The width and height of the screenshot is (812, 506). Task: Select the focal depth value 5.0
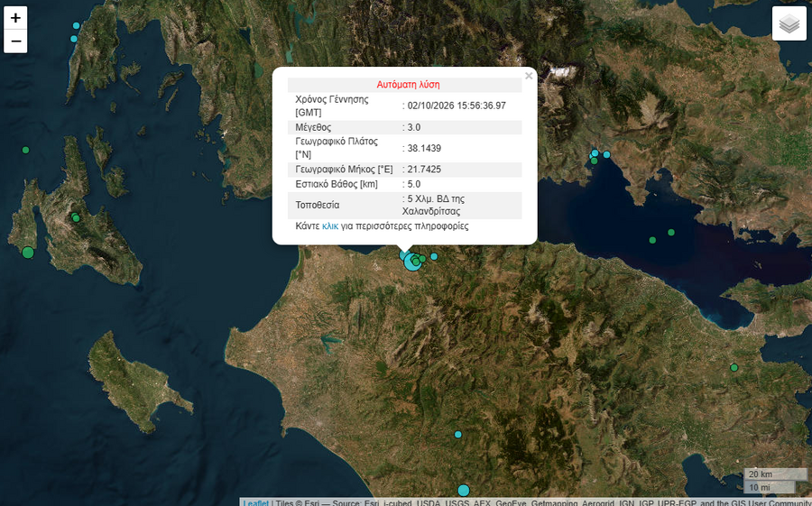(414, 184)
